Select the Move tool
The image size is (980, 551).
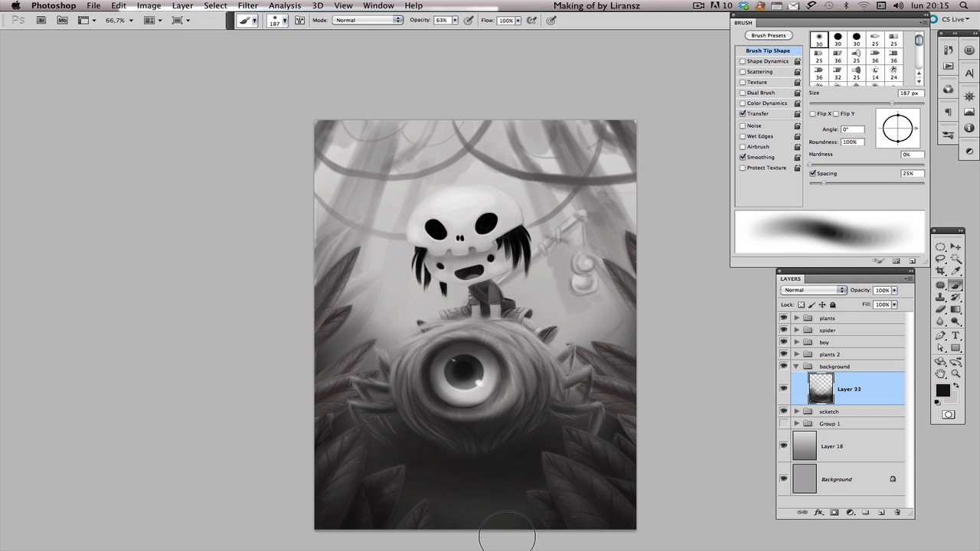click(955, 246)
